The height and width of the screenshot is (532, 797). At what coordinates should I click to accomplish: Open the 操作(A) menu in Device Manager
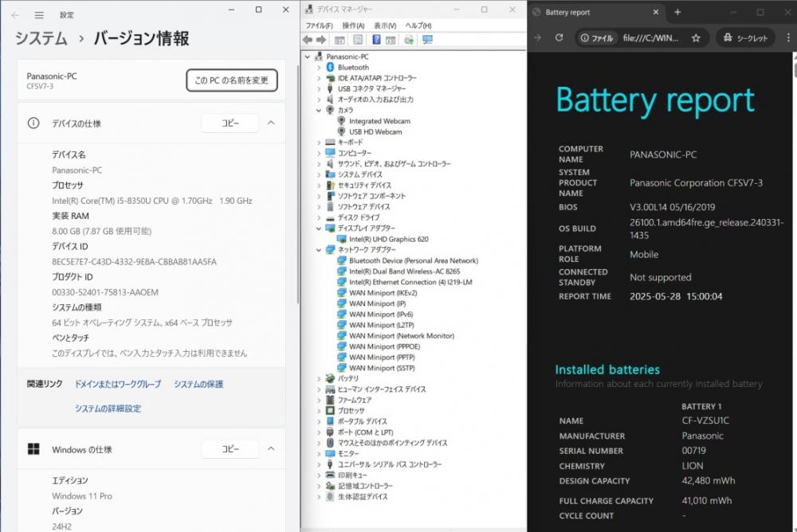pos(353,25)
